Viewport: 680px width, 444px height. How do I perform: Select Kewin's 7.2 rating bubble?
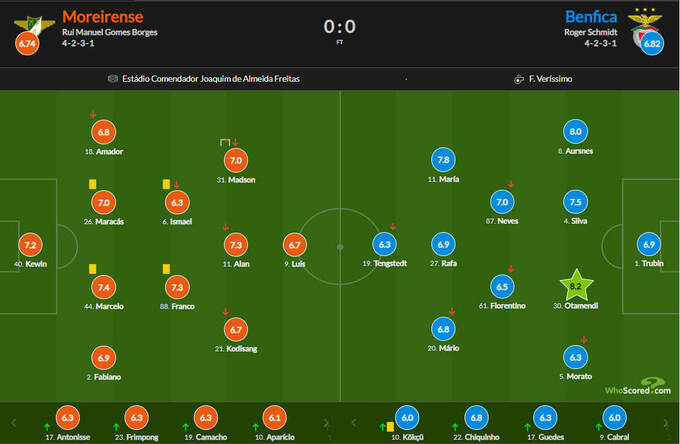pyautogui.click(x=29, y=244)
